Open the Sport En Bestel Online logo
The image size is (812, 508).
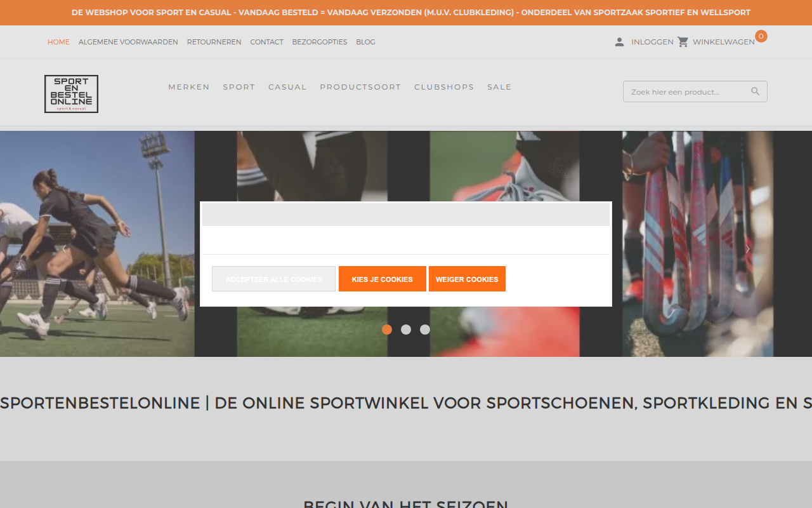(71, 94)
